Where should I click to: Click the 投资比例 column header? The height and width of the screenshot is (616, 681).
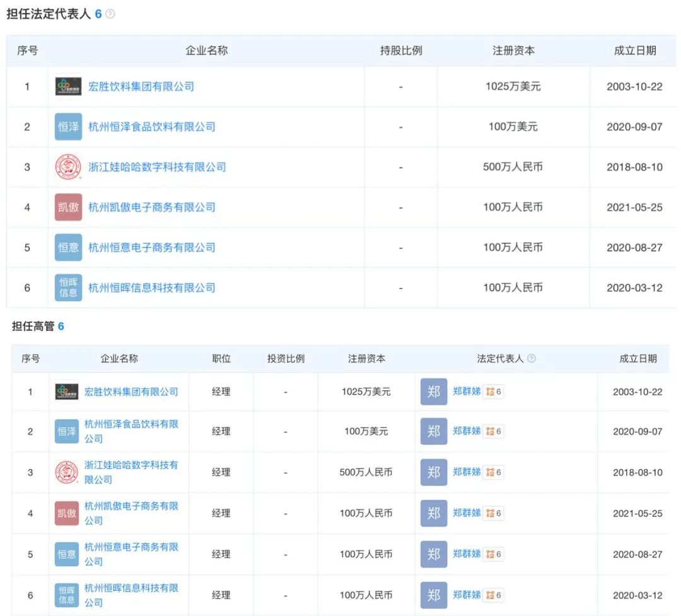pos(286,358)
